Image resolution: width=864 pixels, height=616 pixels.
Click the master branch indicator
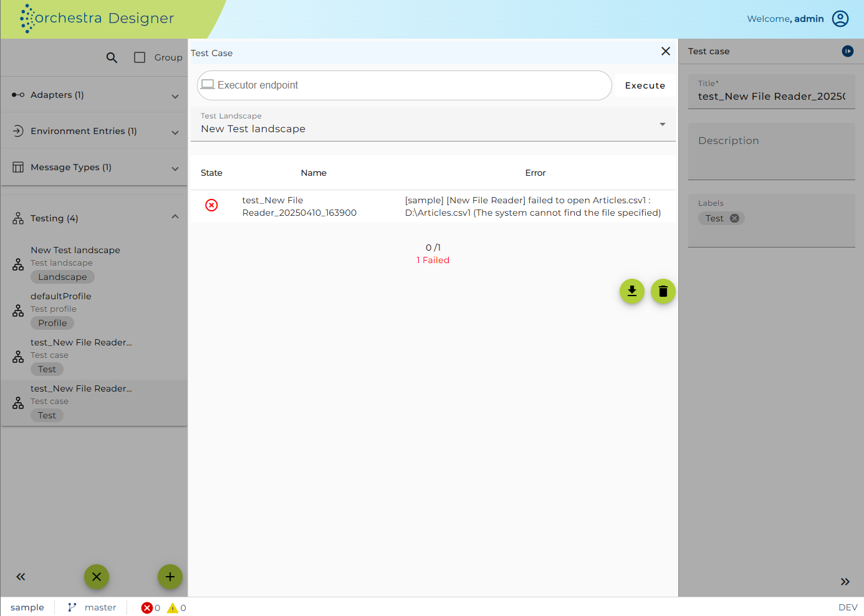(92, 607)
